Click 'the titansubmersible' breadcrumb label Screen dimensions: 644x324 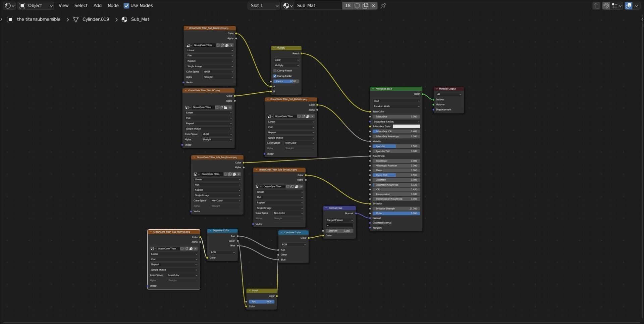click(39, 19)
